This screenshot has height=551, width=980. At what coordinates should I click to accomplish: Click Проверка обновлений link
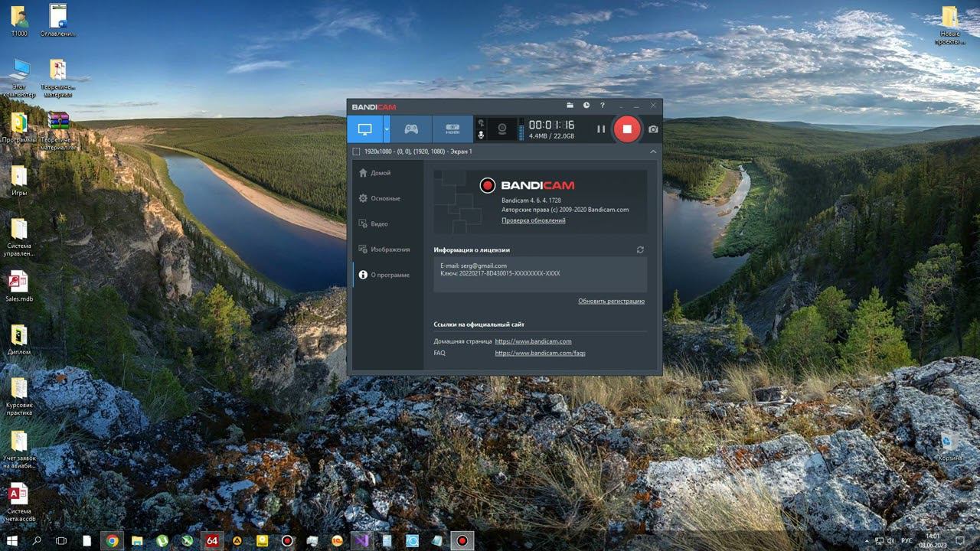click(534, 220)
